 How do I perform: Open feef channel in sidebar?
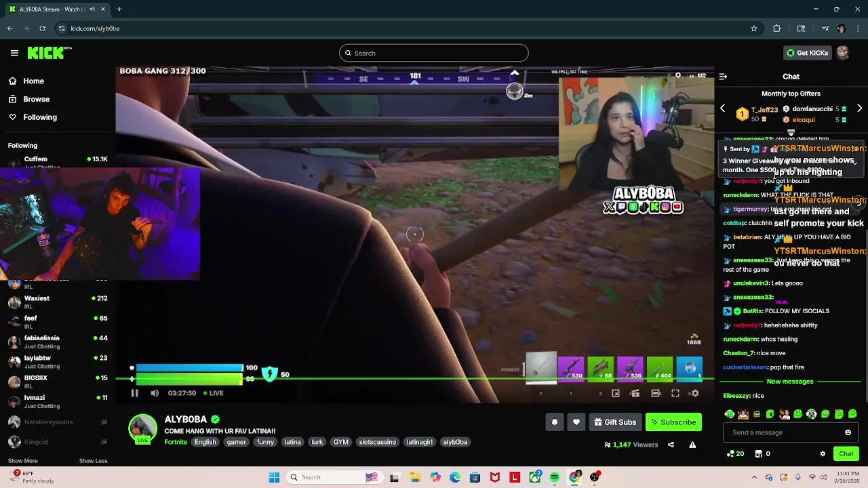pyautogui.click(x=58, y=321)
